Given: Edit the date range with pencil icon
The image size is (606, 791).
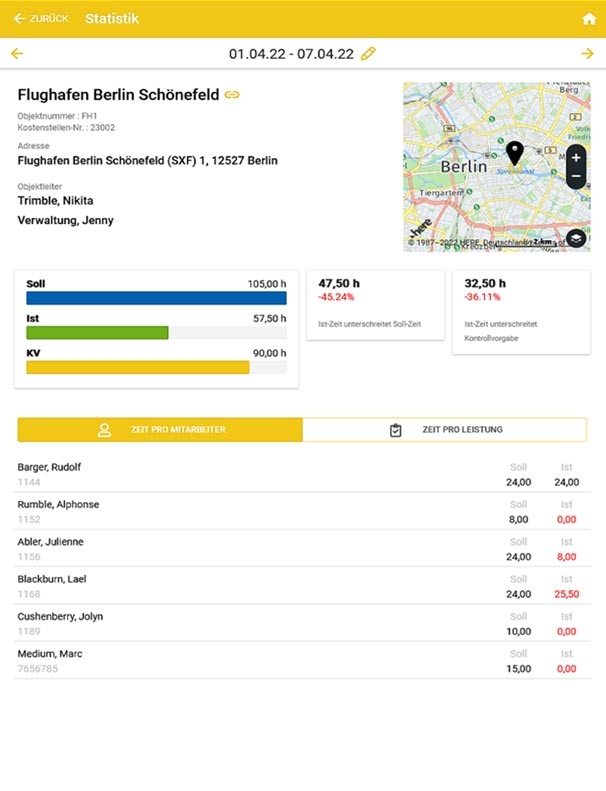Looking at the screenshot, I should (369, 54).
